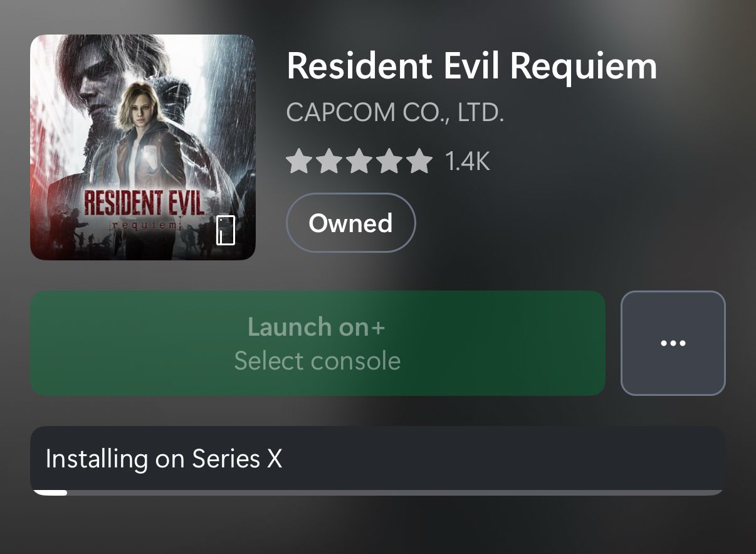
Task: Open publisher CAPCOM CO., LTD. page
Action: [x=395, y=114]
